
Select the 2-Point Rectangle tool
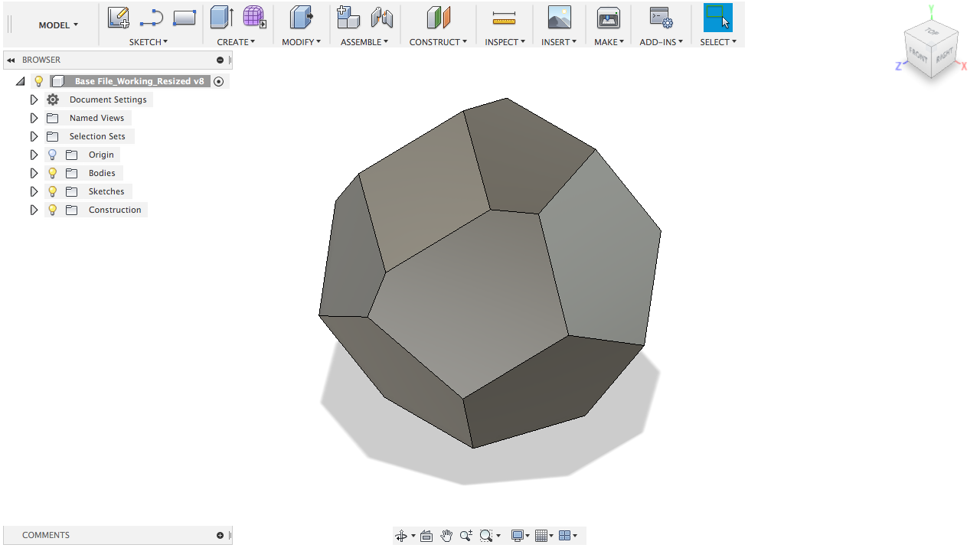[185, 18]
